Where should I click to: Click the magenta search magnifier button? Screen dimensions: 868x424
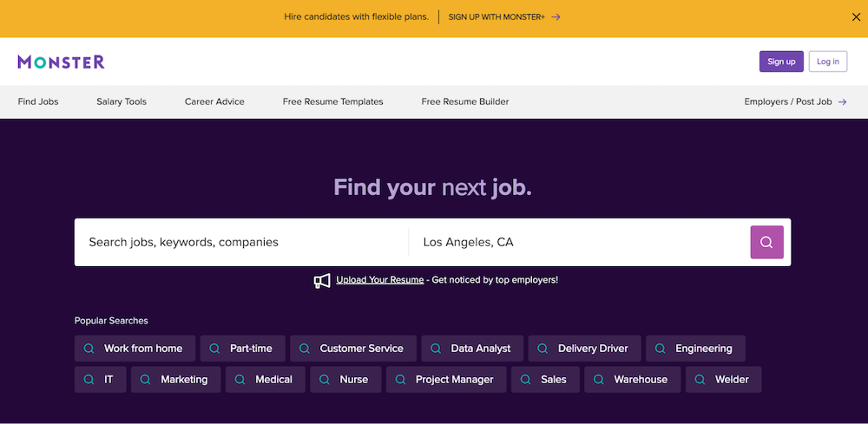click(x=766, y=242)
